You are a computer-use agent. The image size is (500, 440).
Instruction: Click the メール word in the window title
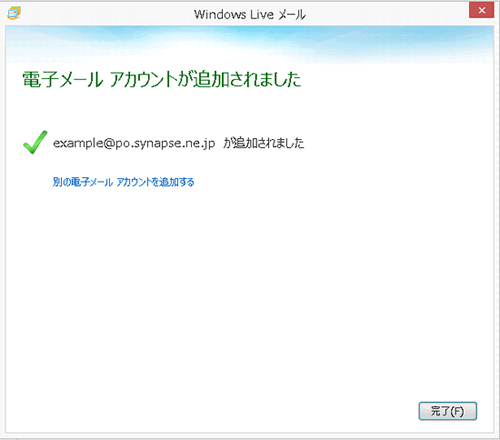point(292,15)
